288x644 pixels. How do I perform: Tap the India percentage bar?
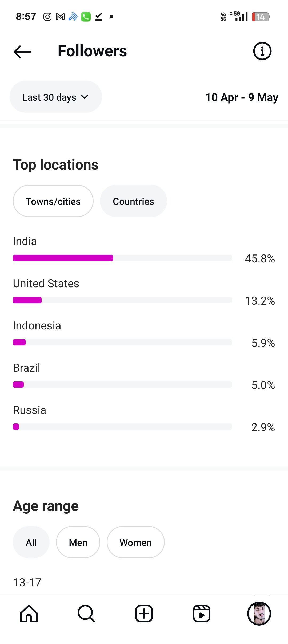click(x=122, y=258)
